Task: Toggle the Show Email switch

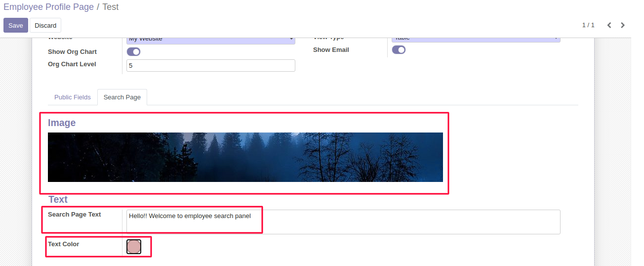Action: [x=399, y=50]
